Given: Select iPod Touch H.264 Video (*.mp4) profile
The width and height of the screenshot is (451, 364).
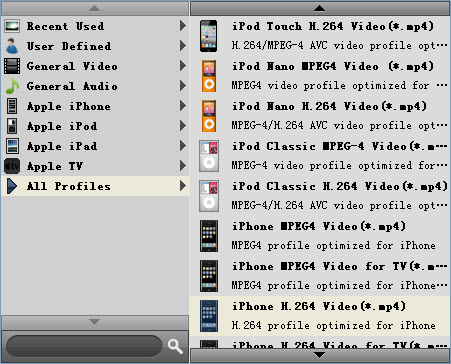Looking at the screenshot, I should coord(320,36).
